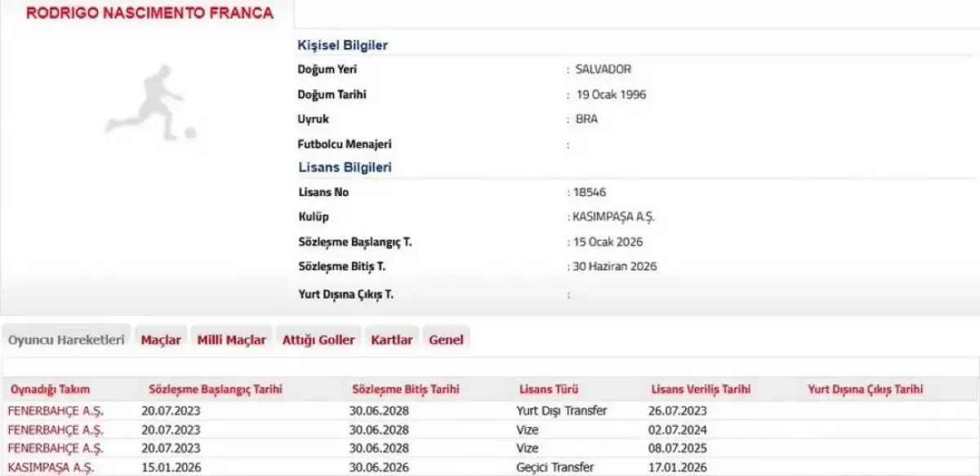
Task: Click the Oynadığı Takım column header
Action: 50,389
